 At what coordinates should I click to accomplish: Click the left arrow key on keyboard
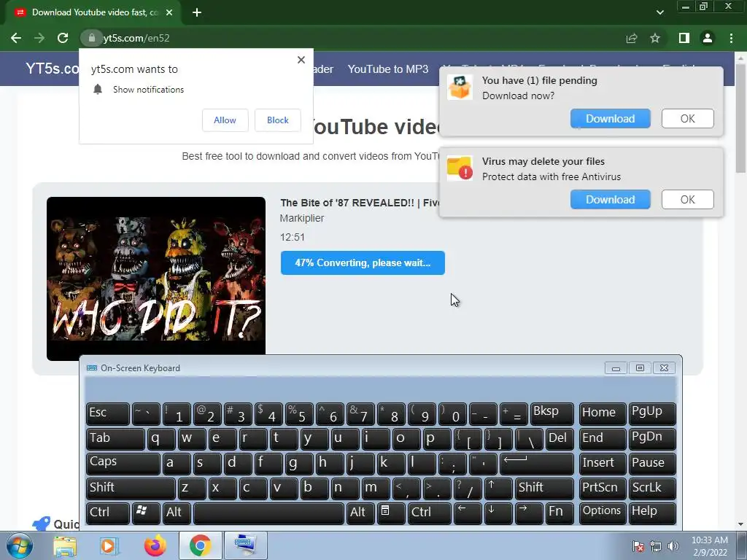[x=468, y=513]
